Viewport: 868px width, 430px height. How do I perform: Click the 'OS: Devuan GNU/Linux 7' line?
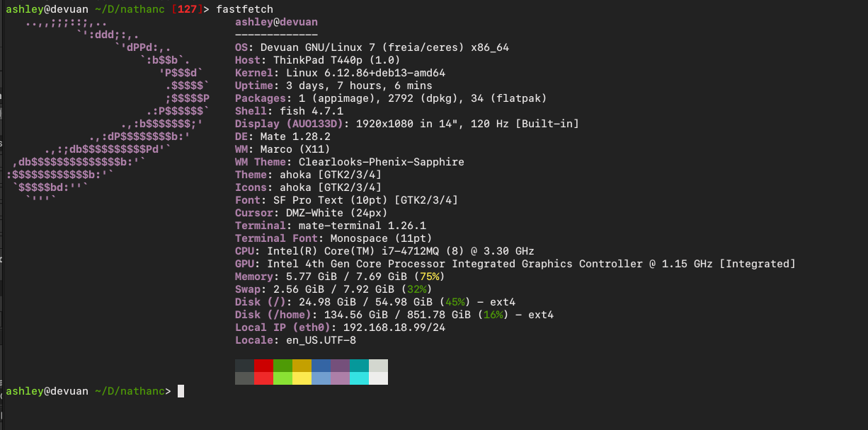372,47
